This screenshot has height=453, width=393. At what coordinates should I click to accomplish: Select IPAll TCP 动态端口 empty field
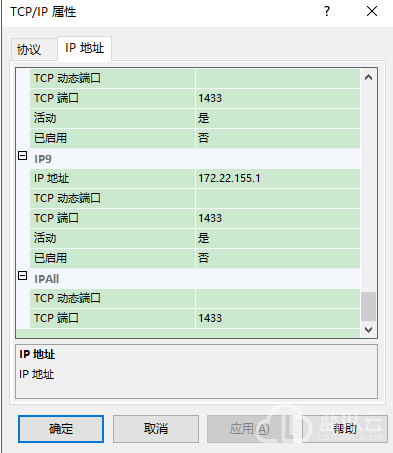[x=278, y=298]
